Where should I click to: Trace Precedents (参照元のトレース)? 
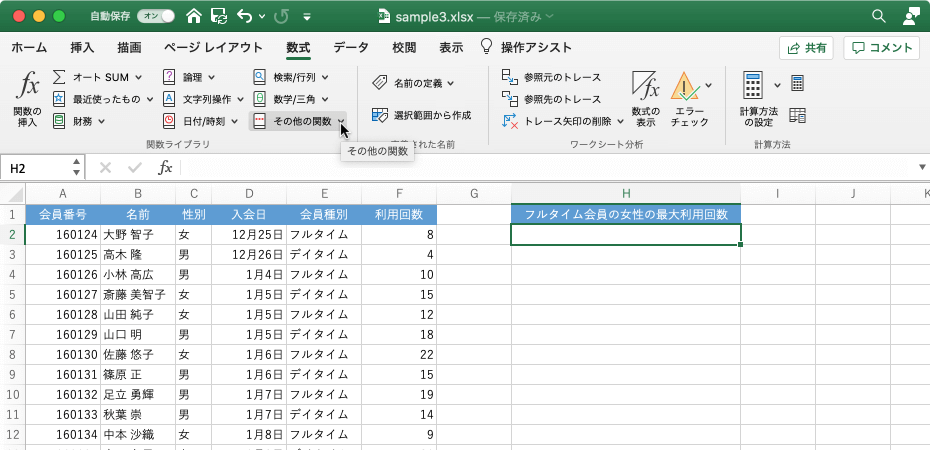click(552, 77)
